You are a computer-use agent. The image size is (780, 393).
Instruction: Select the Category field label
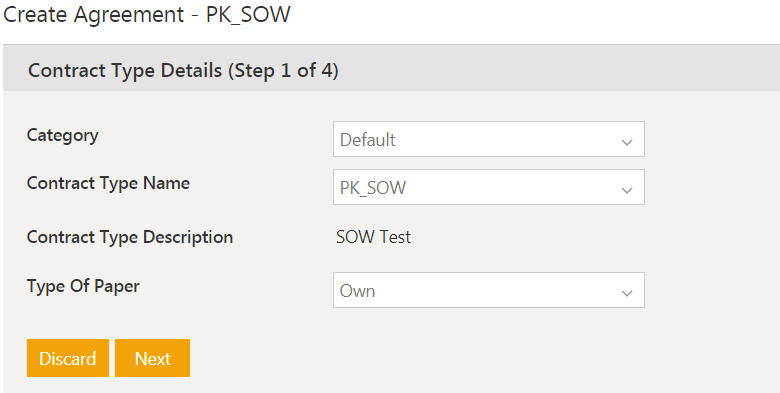63,135
